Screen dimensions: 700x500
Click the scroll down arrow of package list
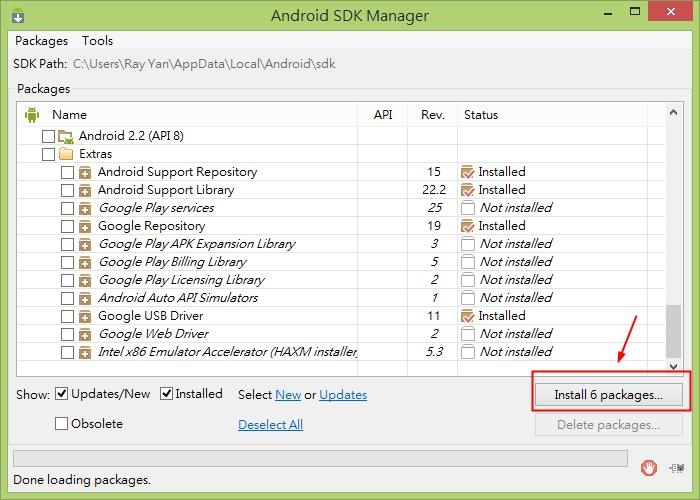674,367
